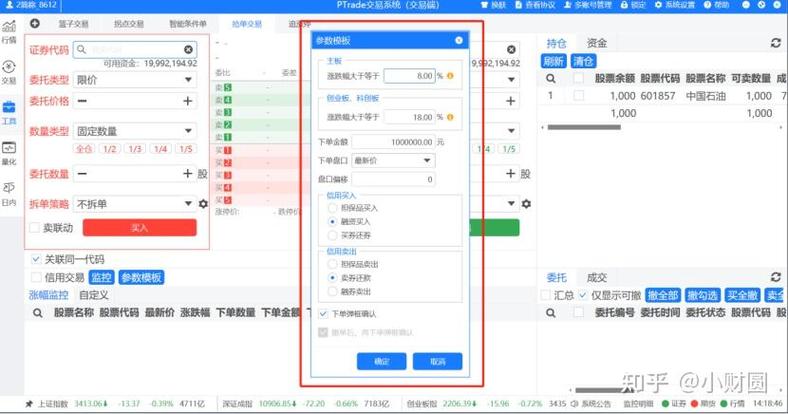
Task: Increase 委托数量 with the plus stepper
Action: [187, 173]
